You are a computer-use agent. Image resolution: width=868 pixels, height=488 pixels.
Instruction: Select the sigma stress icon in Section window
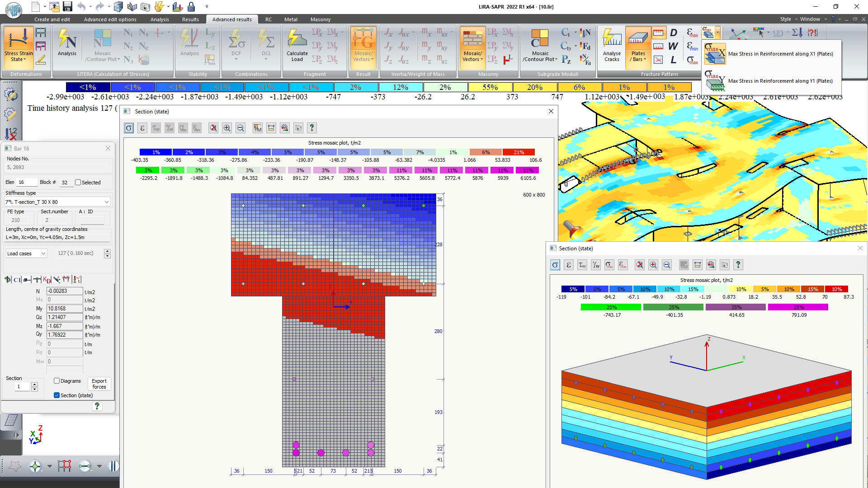[x=129, y=128]
